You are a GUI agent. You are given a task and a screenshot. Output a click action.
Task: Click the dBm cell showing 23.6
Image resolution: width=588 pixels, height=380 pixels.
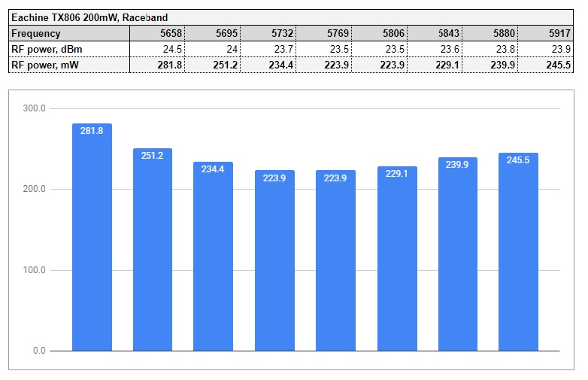pos(435,49)
